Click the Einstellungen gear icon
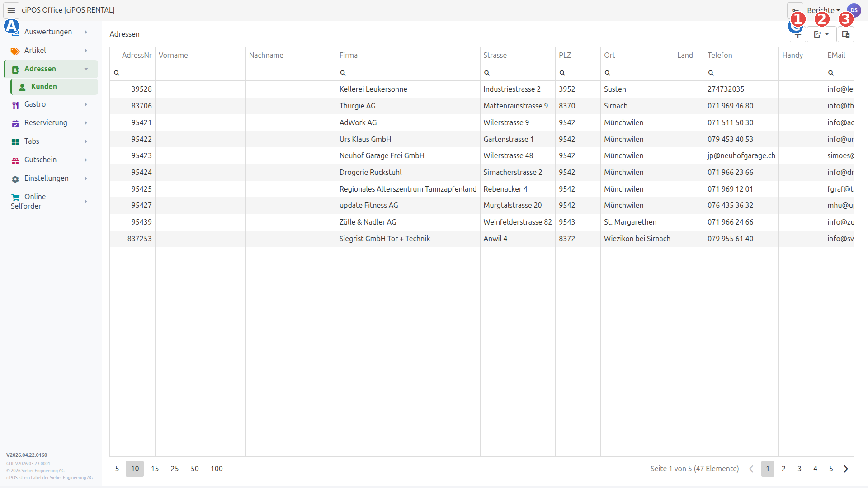The height and width of the screenshot is (488, 868). [15, 179]
